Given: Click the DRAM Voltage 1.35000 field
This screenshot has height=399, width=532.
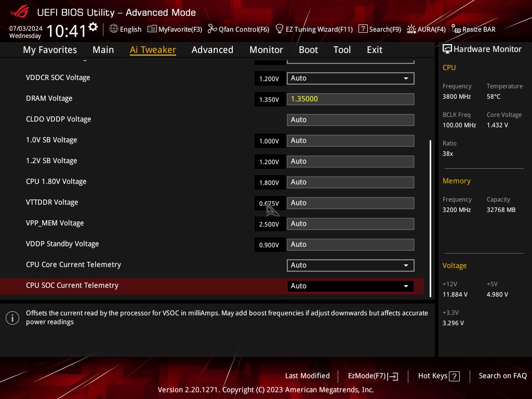Looking at the screenshot, I should (x=351, y=99).
